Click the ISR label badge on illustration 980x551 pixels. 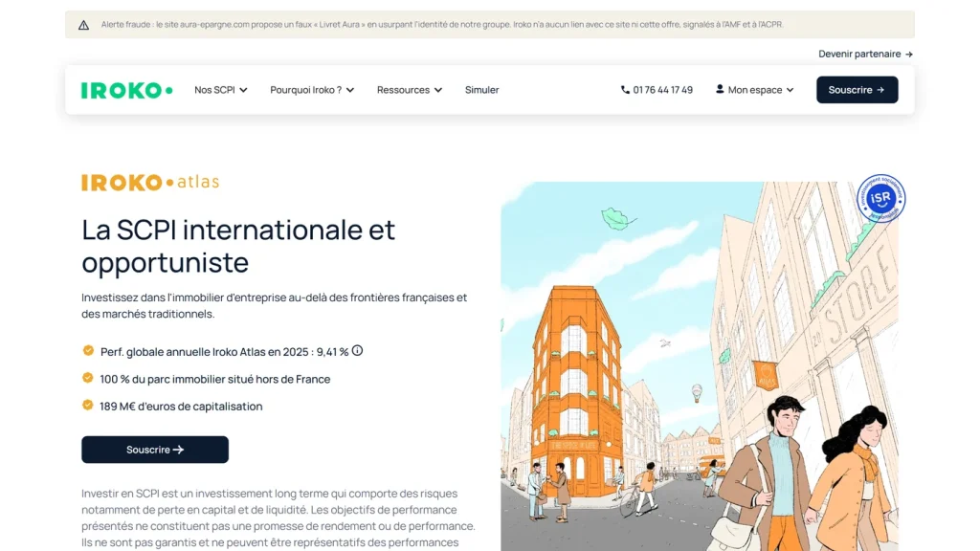click(x=880, y=198)
